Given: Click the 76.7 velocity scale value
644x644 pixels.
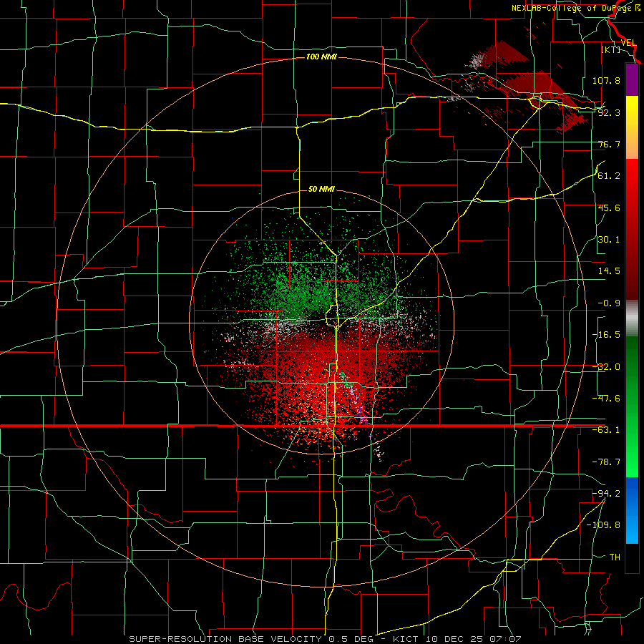Looking at the screenshot, I should (x=609, y=144).
